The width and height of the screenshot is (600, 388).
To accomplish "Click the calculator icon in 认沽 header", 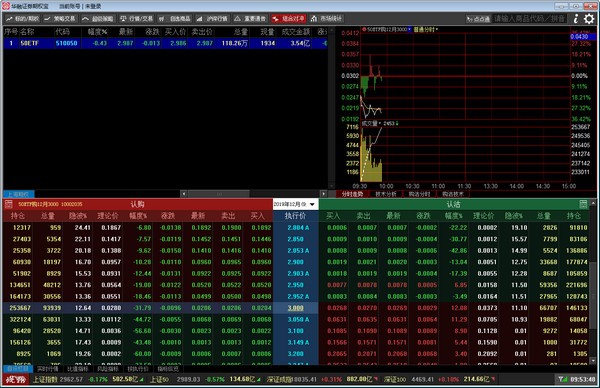I will click(x=583, y=204).
